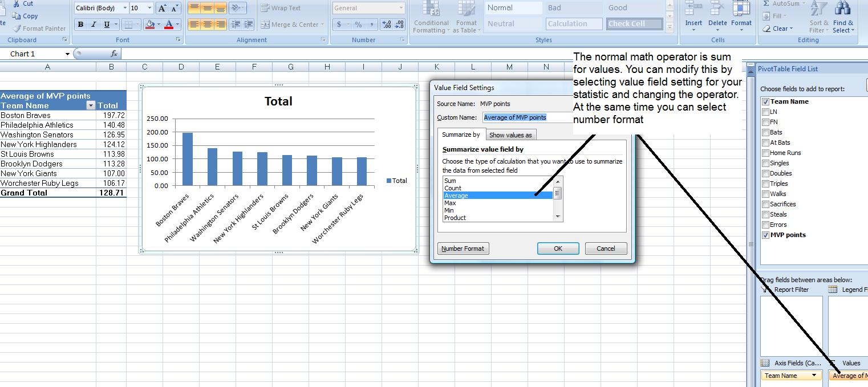The width and height of the screenshot is (868, 387).
Task: Click OK in Value Field Settings
Action: click(558, 249)
